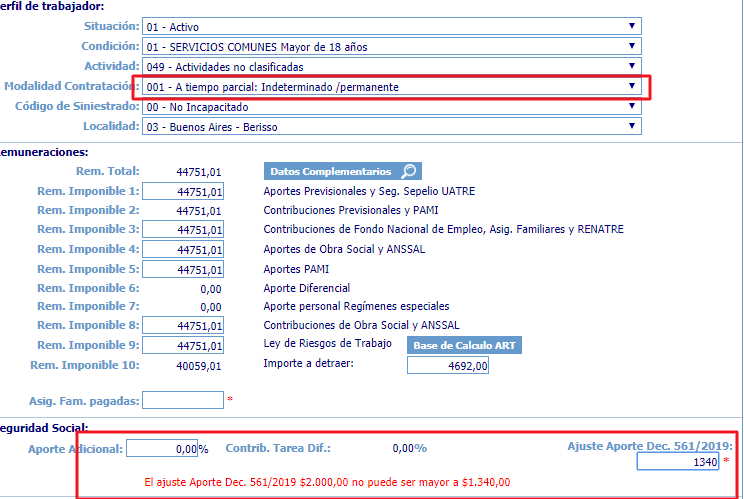The image size is (744, 499).
Task: Open Código de Siniestrado dropdown
Action: (x=391, y=106)
